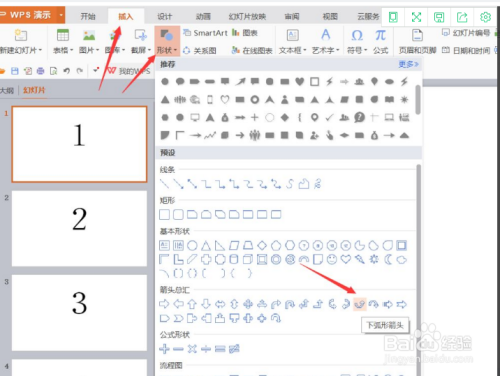This screenshot has width=500, height=376.
Task: Select the down arrow shape under 箭头总汇
Action: pyautogui.click(x=206, y=304)
